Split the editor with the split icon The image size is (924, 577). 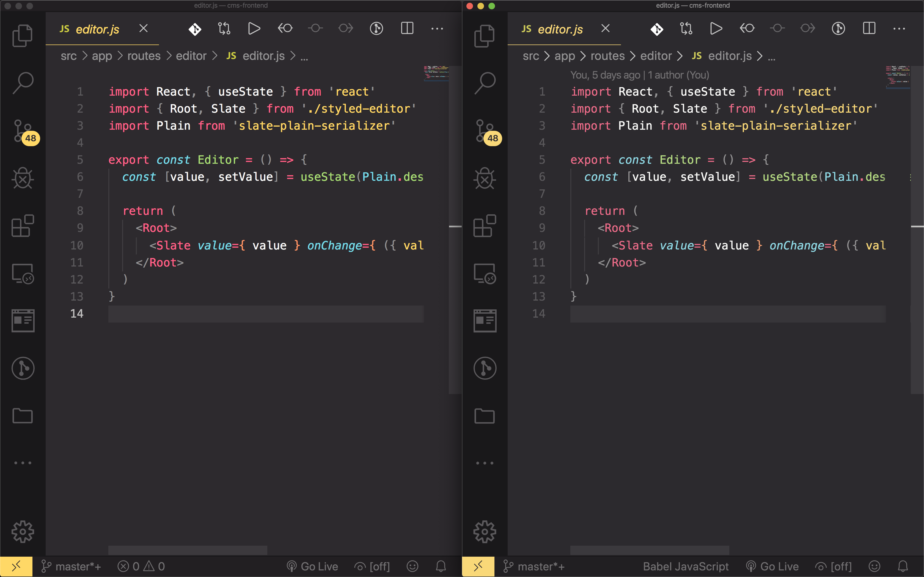(407, 28)
